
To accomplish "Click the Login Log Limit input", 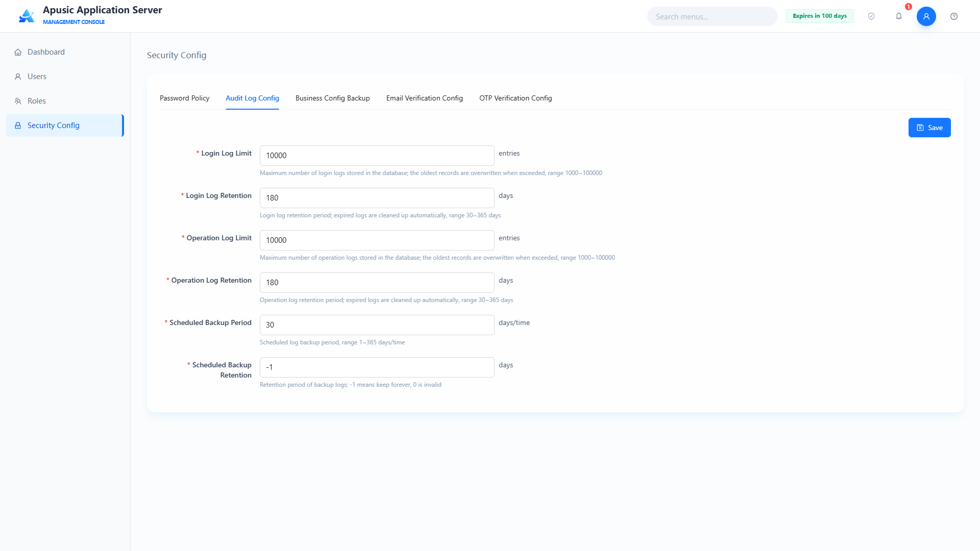I will click(377, 156).
